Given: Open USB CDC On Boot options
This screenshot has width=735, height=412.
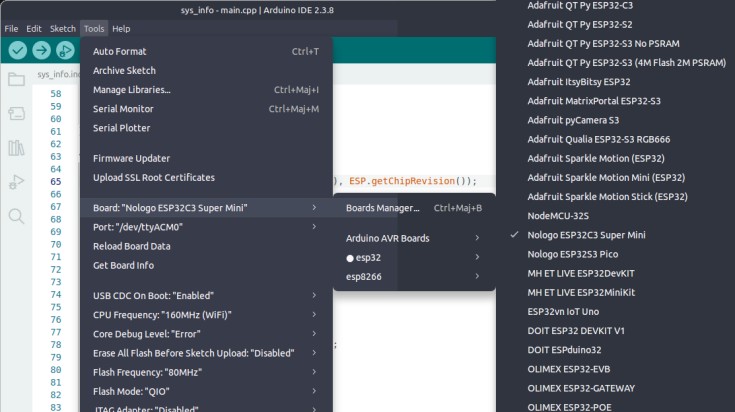Looking at the screenshot, I should point(206,296).
